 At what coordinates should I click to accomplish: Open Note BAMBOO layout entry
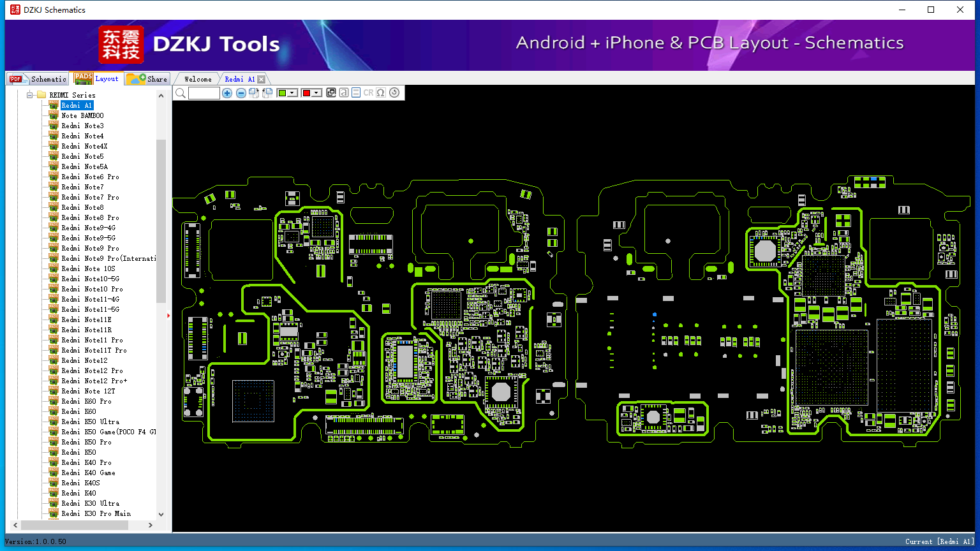82,115
